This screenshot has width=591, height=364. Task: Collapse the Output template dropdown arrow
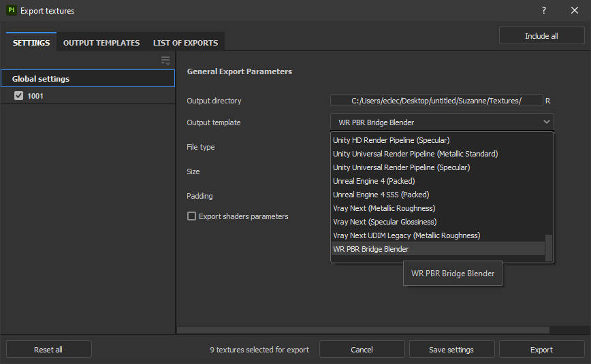click(546, 122)
